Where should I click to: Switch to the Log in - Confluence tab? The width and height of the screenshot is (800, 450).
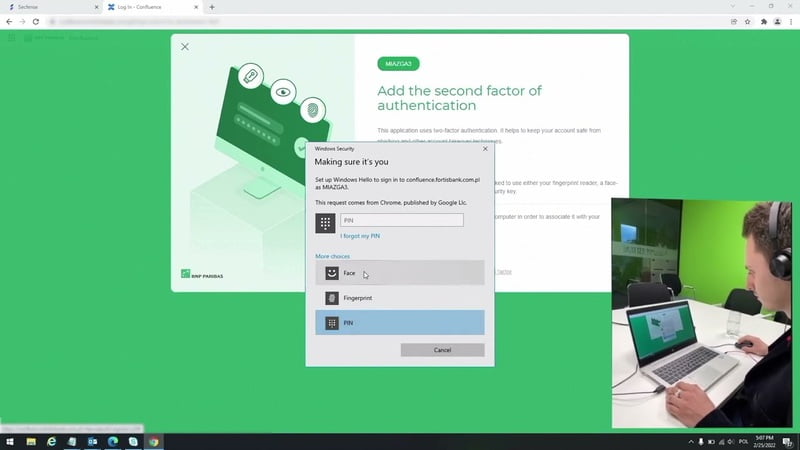pos(150,7)
